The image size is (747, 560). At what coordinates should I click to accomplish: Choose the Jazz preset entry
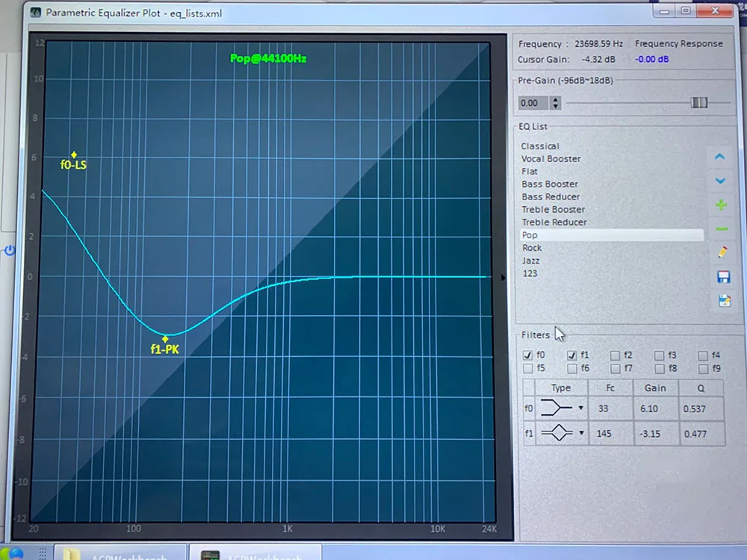click(530, 261)
